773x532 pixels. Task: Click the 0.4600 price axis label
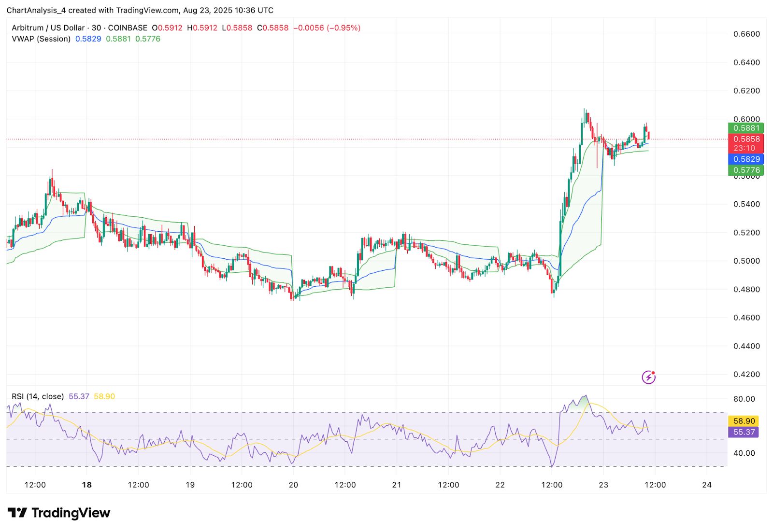coord(746,318)
